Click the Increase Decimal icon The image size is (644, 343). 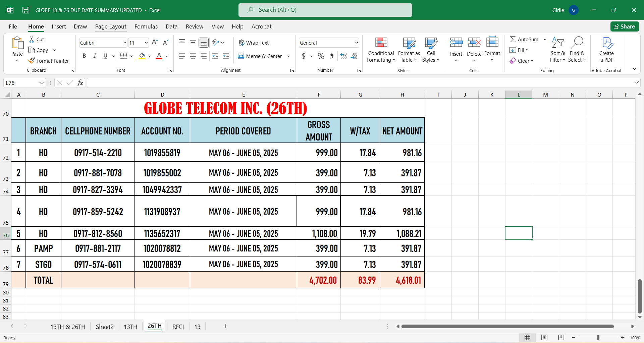pos(343,56)
